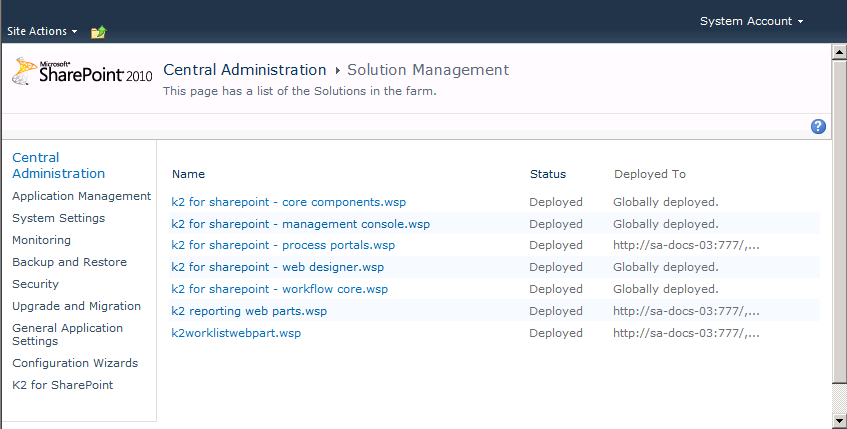
Task: Open Configuration Wizards in sidebar
Action: (x=75, y=363)
